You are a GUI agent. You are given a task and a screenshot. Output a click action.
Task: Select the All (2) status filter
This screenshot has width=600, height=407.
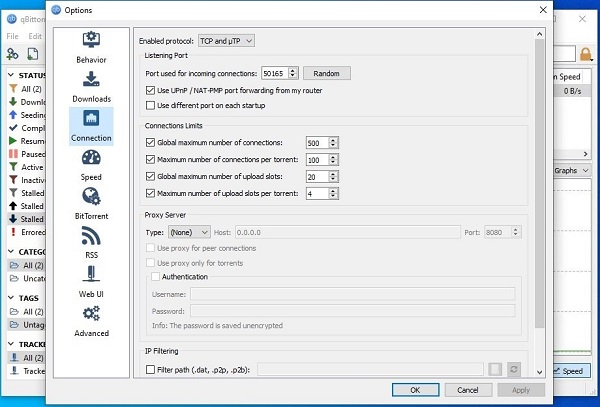(x=26, y=89)
